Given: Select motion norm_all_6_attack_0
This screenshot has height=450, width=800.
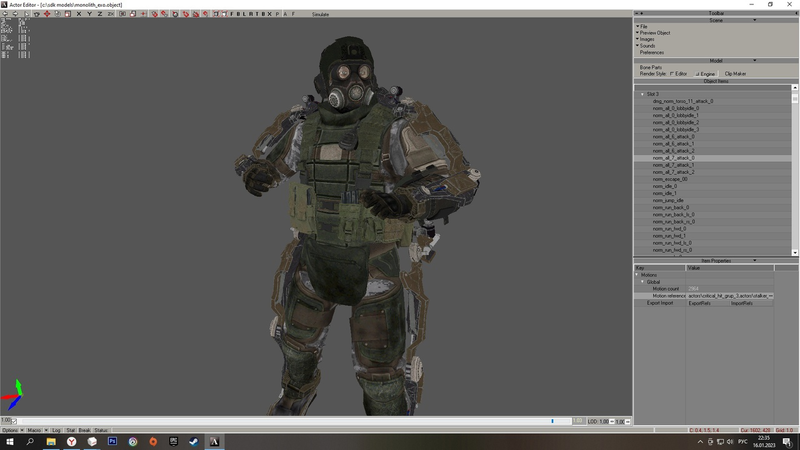Looking at the screenshot, I should tap(673, 137).
